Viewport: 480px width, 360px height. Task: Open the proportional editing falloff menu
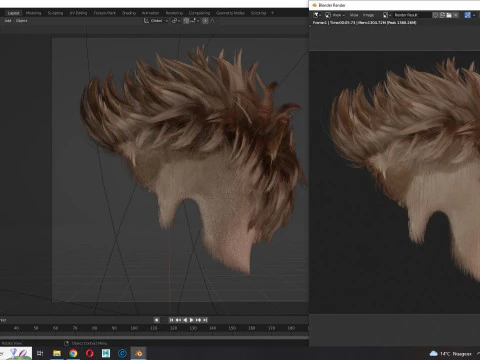(x=213, y=21)
